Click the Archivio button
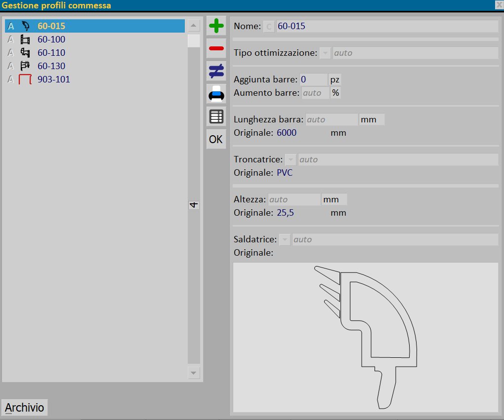The height and width of the screenshot is (420, 504). pyautogui.click(x=25, y=408)
